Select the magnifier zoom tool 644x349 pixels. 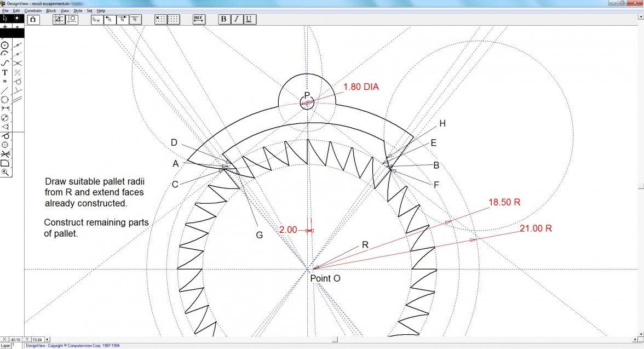pos(5,172)
